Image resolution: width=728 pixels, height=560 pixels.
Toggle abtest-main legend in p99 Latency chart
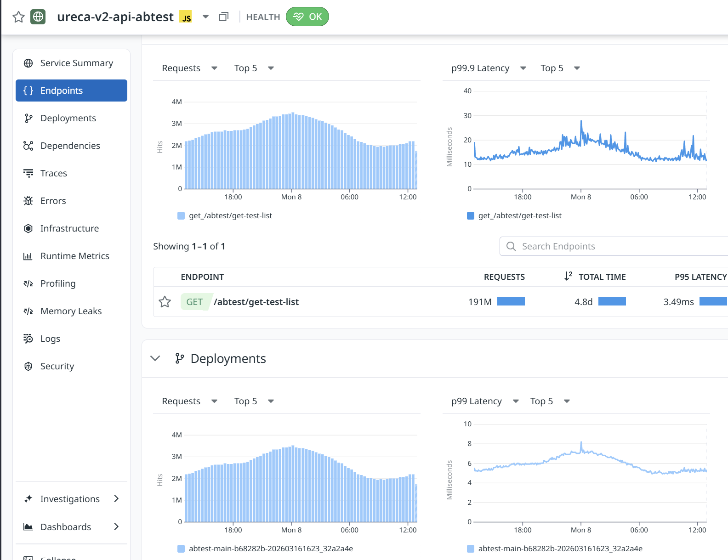[x=555, y=549]
